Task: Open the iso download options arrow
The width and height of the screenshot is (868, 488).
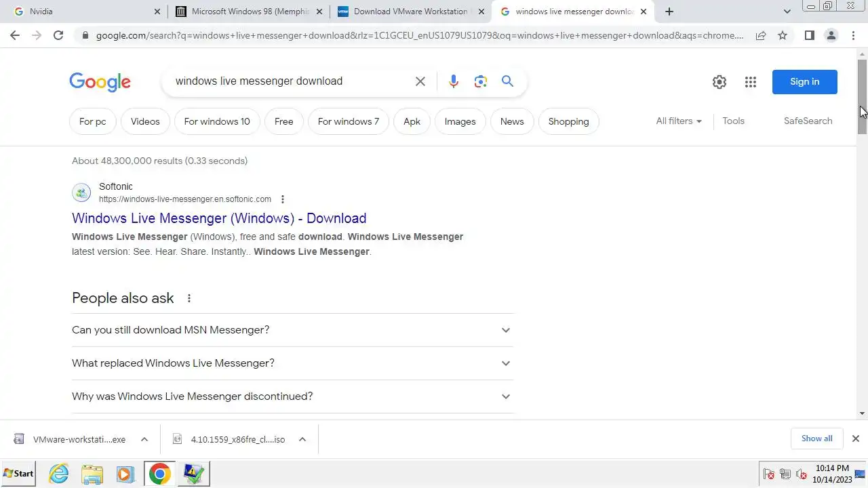Action: coord(302,439)
